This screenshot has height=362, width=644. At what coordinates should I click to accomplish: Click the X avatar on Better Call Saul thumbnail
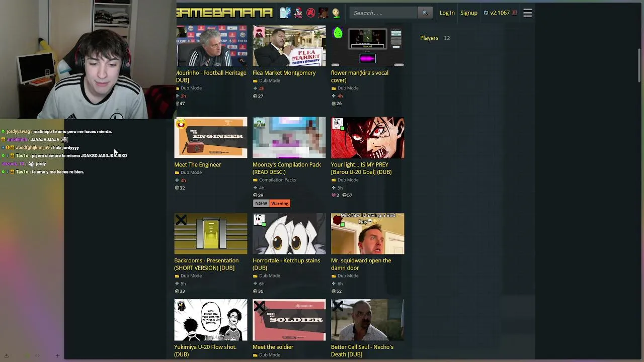pyautogui.click(x=338, y=306)
